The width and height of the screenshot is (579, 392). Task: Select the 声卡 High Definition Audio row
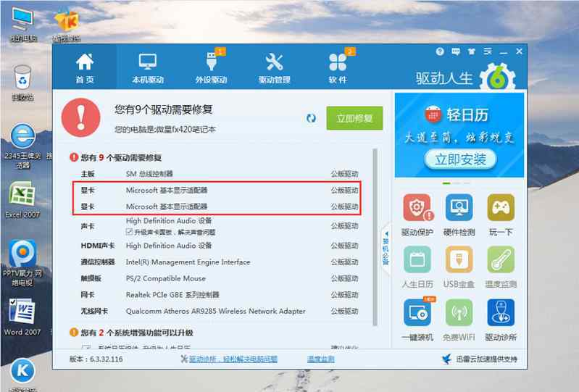[220, 226]
